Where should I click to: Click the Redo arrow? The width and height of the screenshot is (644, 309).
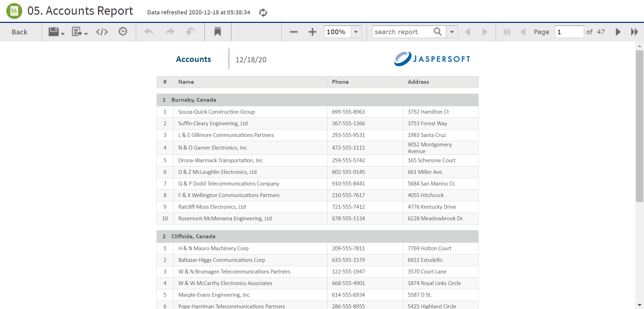coord(170,32)
